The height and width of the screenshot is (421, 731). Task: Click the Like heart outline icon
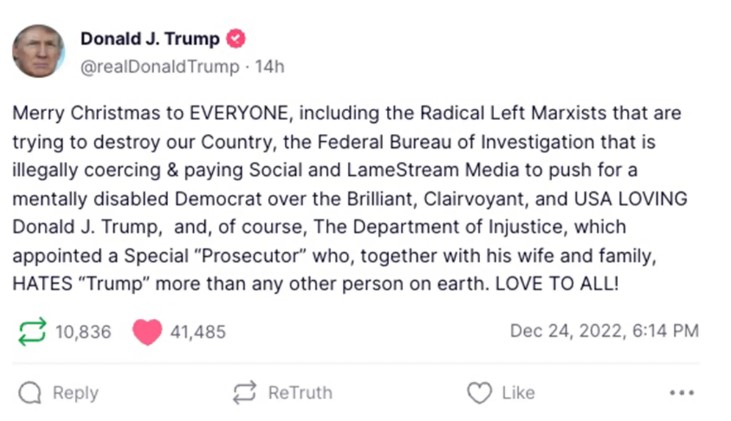click(480, 392)
